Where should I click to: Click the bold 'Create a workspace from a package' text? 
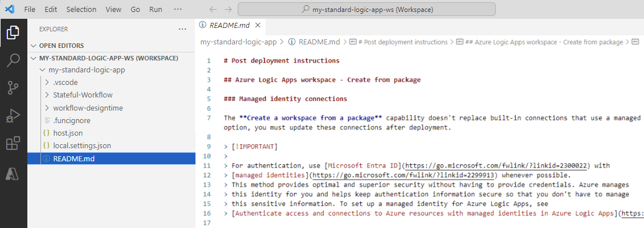309,118
